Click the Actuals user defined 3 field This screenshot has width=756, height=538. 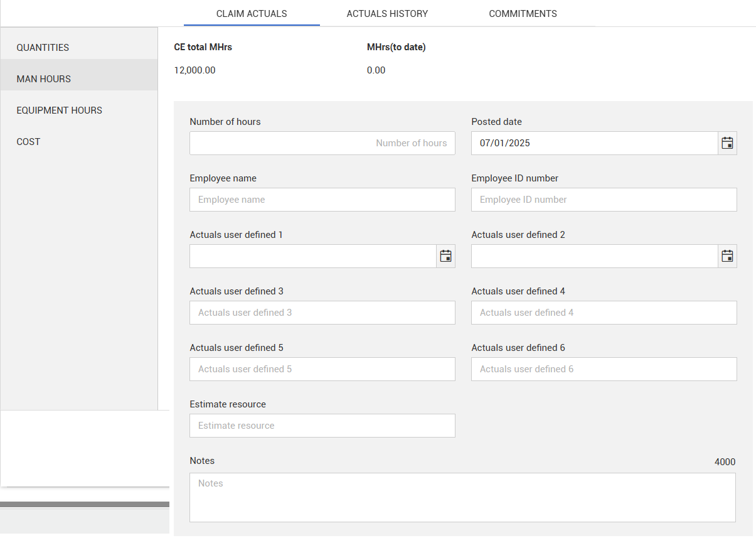click(322, 313)
